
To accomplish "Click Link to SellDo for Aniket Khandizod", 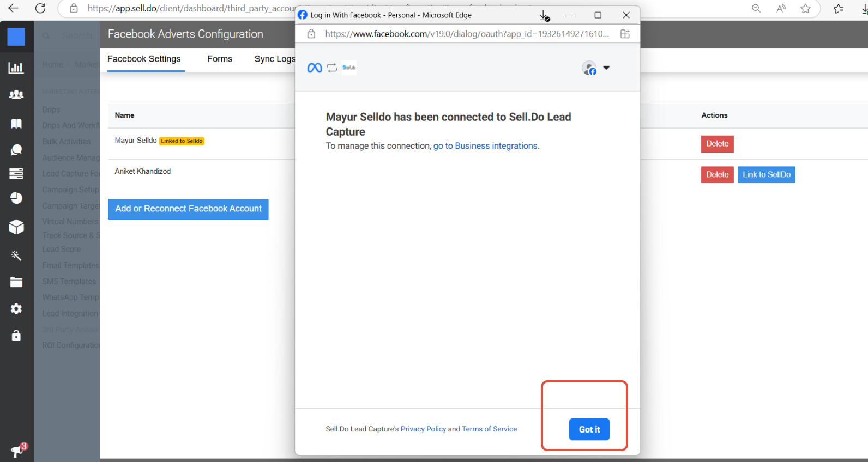I will [766, 175].
